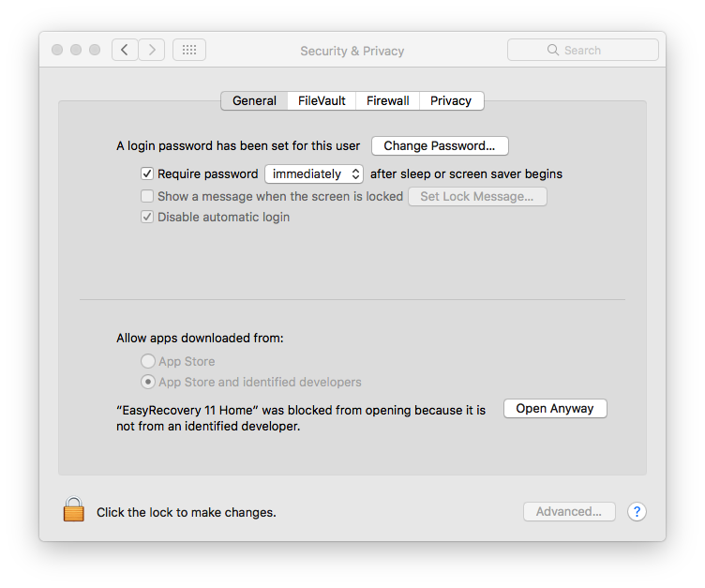Screen dimensions: 705x588
Task: Open help with the question mark button
Action: point(637,511)
